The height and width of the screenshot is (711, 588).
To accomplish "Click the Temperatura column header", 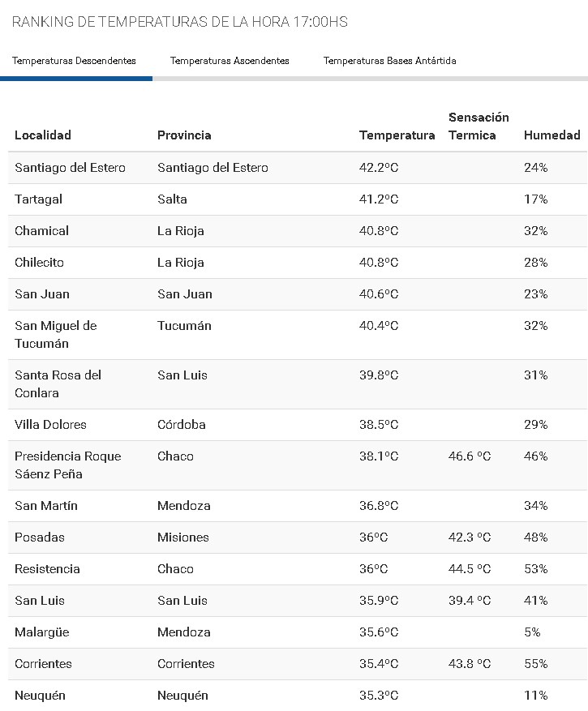I will pos(397,135).
